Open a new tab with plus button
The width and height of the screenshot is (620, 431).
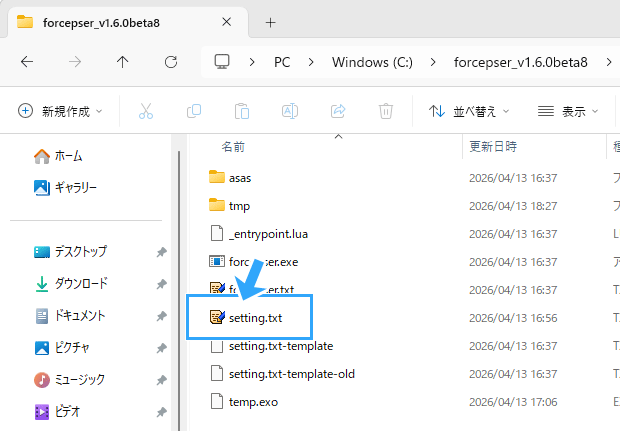tap(270, 23)
